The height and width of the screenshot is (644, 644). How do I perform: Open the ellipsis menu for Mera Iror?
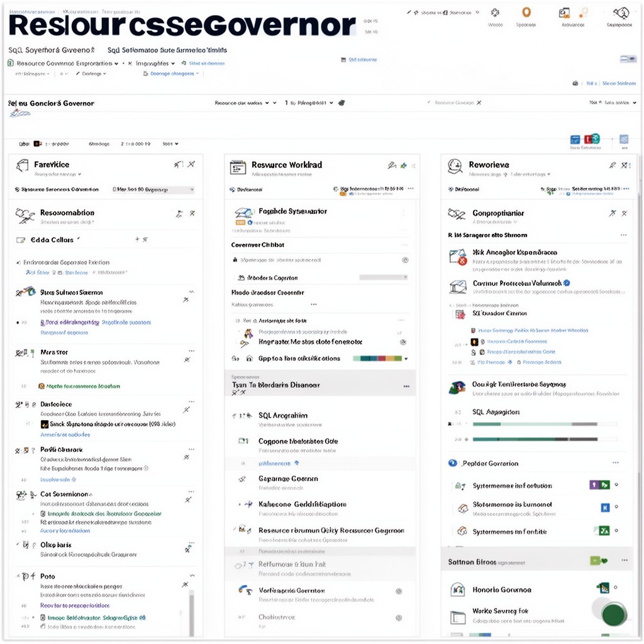pos(192,351)
